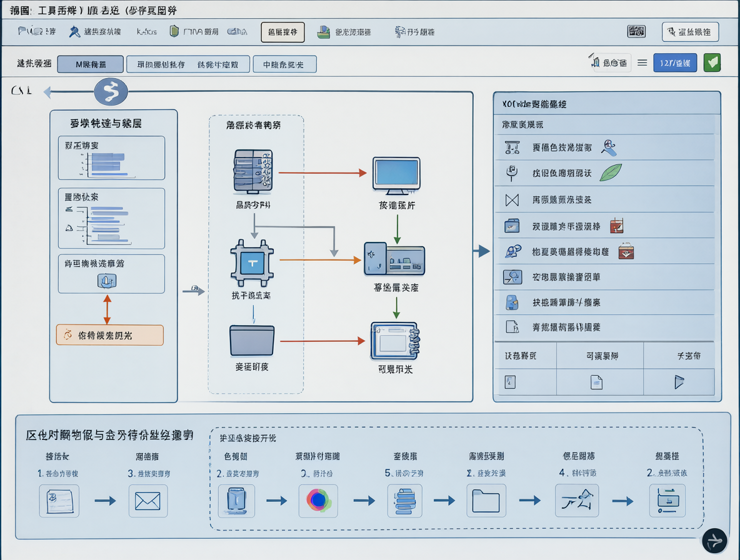Click the blue folder icon in fourth row
740x560 pixels.
coord(512,226)
